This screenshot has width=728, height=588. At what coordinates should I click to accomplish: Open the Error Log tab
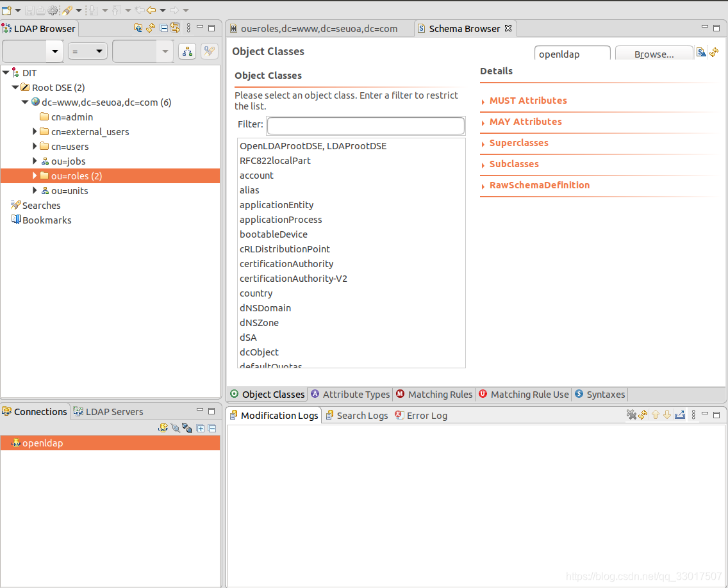pos(421,415)
